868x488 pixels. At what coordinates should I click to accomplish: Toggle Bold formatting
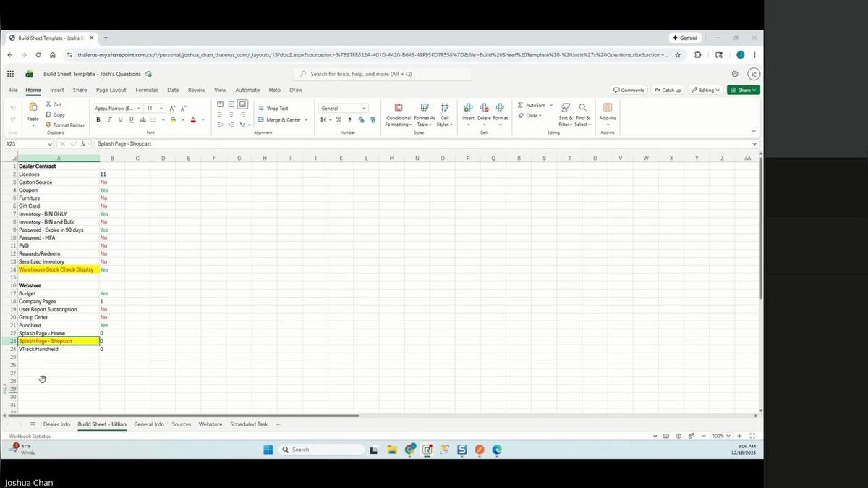[x=98, y=120]
